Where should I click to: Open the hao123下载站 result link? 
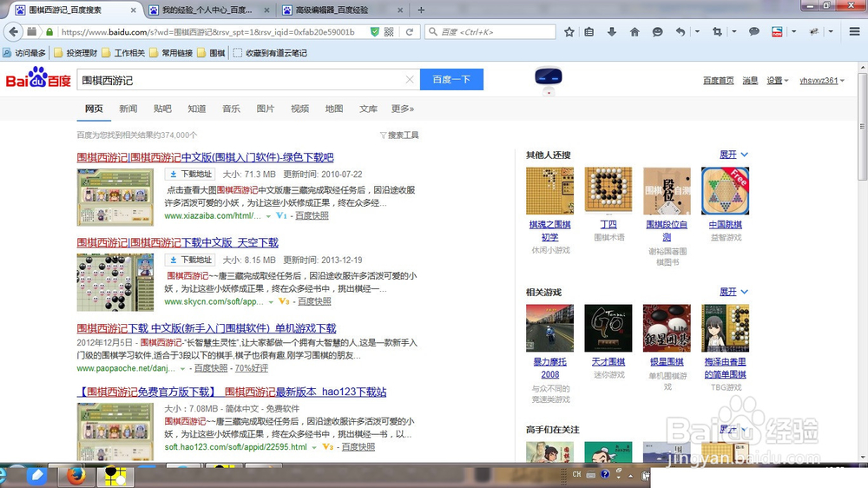pyautogui.click(x=232, y=392)
